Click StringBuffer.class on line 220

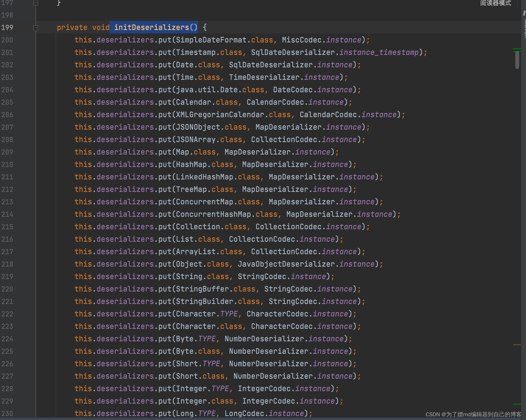coord(215,289)
